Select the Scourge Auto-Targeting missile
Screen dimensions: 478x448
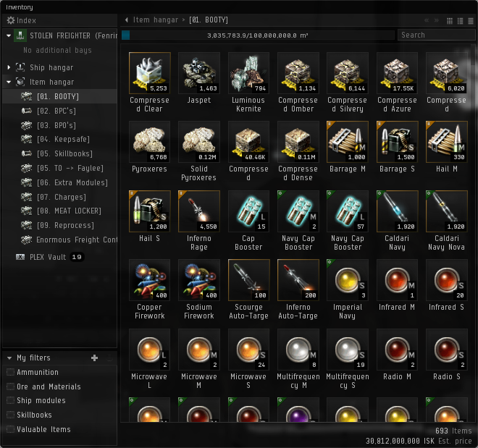(x=248, y=280)
